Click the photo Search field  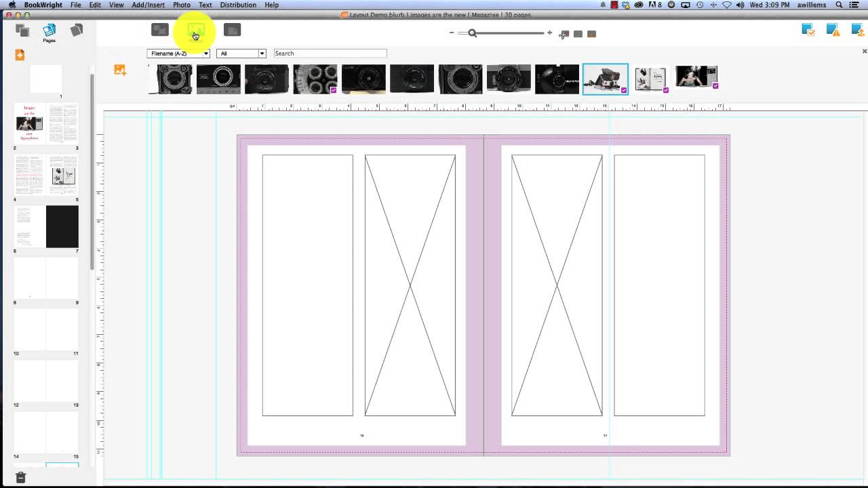pos(330,54)
